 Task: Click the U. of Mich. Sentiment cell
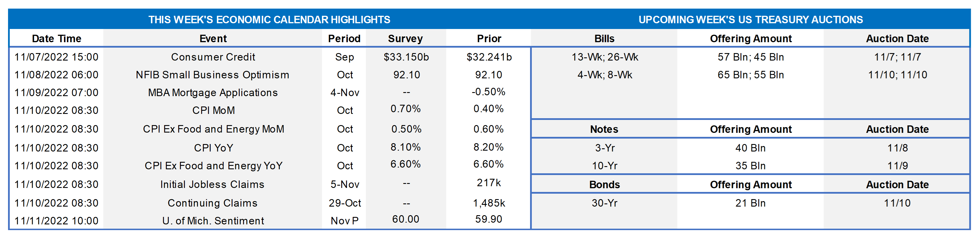point(213,221)
